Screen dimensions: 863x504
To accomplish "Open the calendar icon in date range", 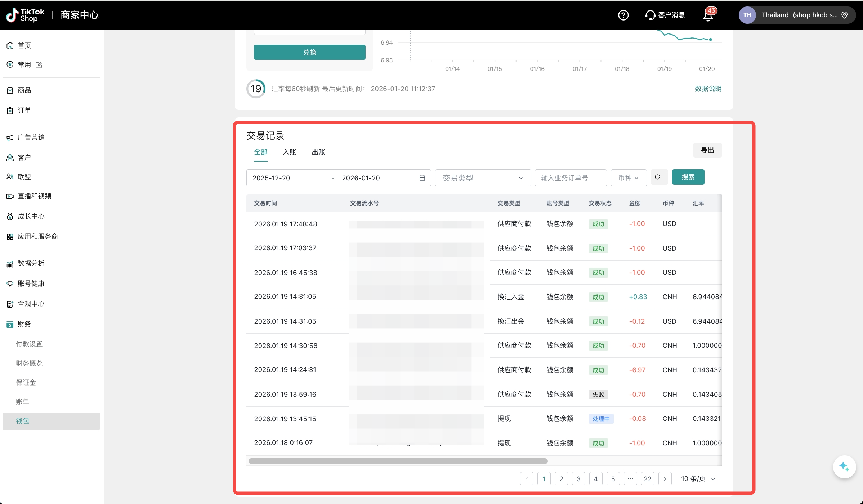I will point(422,178).
